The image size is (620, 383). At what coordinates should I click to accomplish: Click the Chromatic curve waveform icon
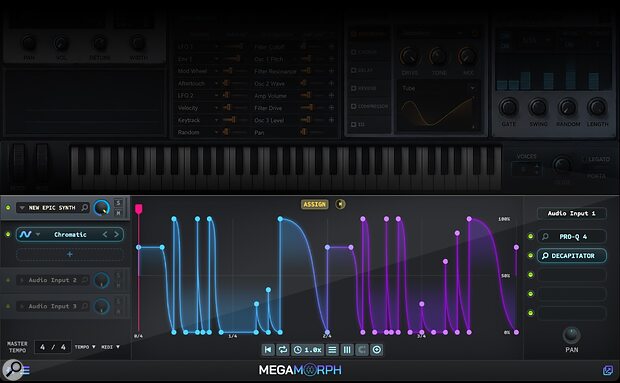coord(25,234)
